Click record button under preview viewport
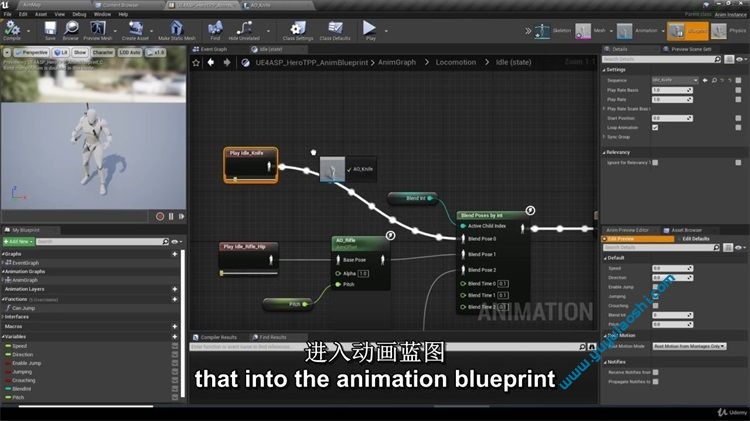The width and height of the screenshot is (750, 421). pyautogui.click(x=160, y=216)
